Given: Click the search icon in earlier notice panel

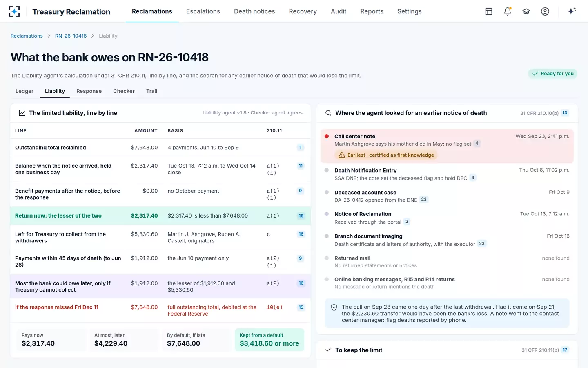Looking at the screenshot, I should 328,113.
